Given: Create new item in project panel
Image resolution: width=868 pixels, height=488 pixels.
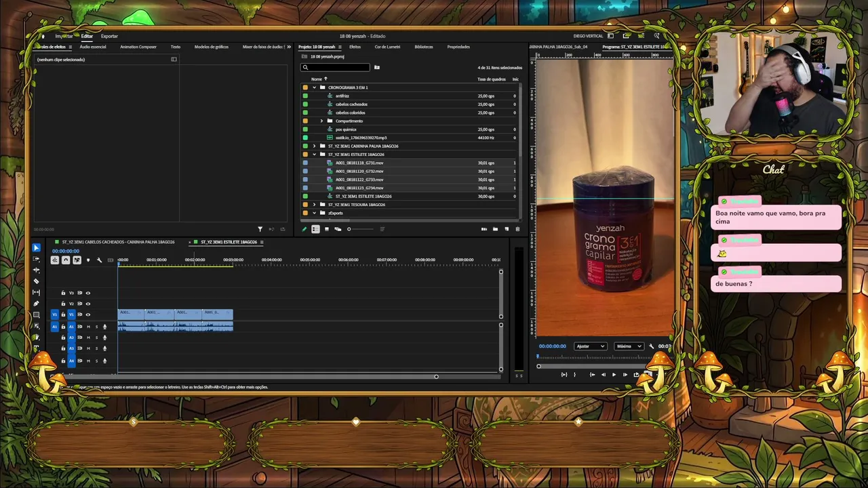Looking at the screenshot, I should click(506, 229).
